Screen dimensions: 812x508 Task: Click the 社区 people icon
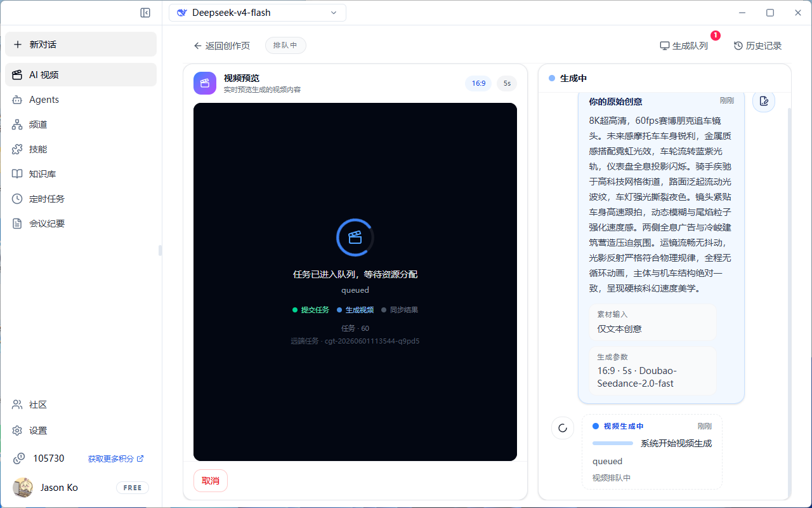[x=18, y=405]
